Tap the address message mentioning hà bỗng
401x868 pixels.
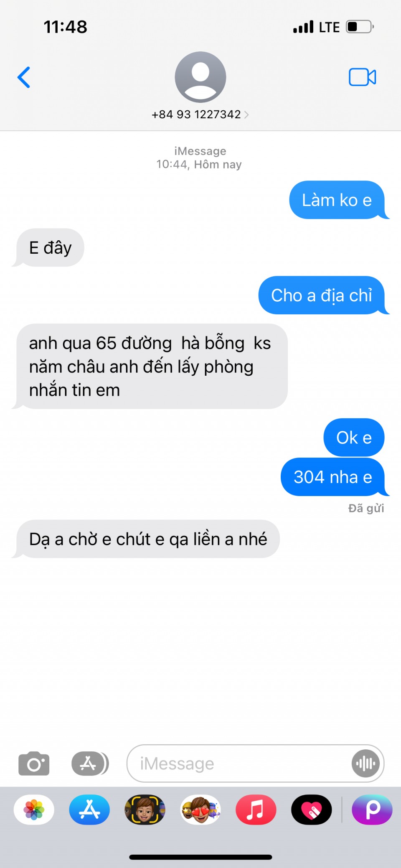pos(150,366)
